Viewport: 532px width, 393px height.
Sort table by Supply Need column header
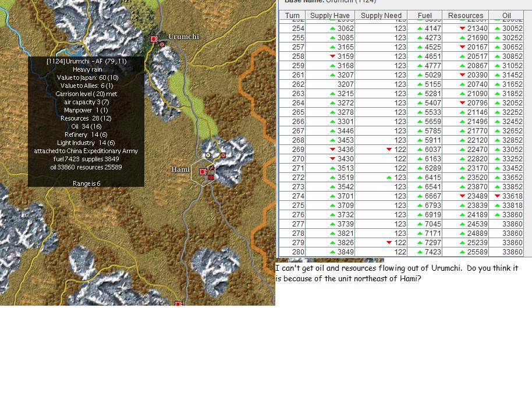[x=381, y=16]
